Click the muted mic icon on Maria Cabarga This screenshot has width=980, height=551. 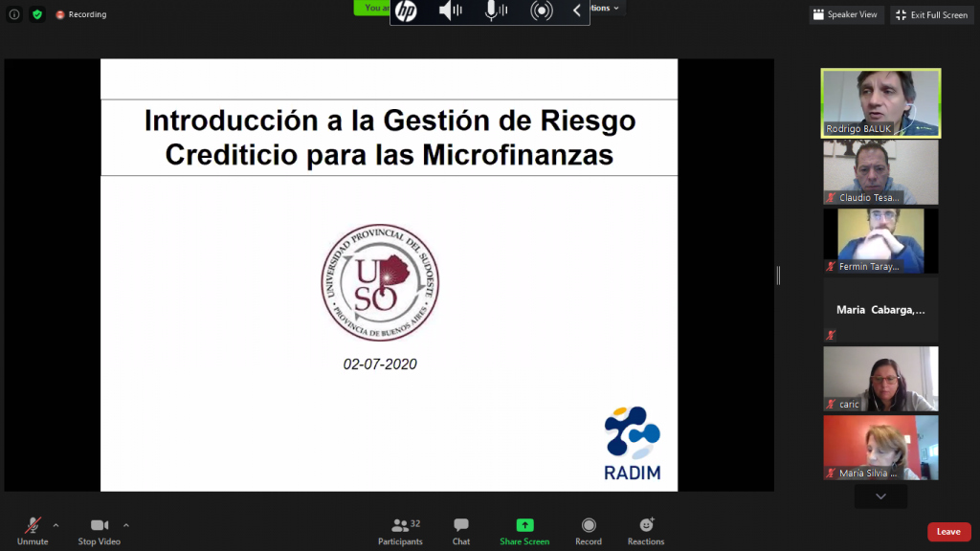click(x=831, y=335)
